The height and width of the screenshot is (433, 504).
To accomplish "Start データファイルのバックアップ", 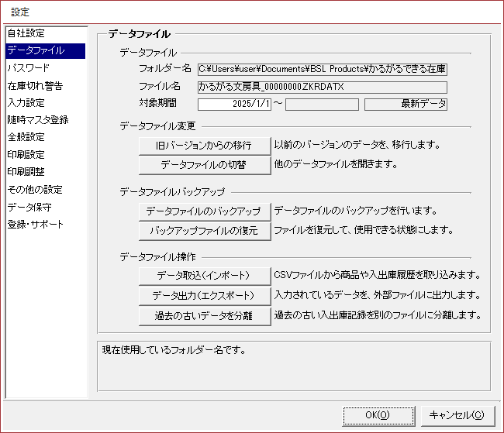I will tap(205, 211).
